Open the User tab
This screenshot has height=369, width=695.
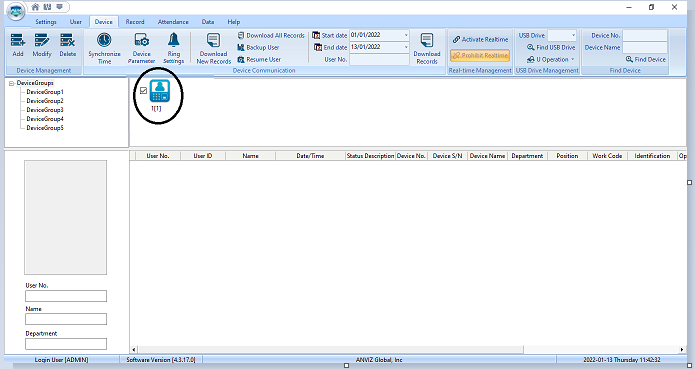click(76, 22)
